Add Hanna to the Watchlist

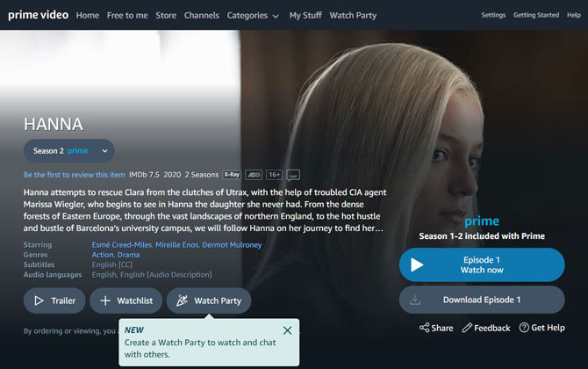[x=126, y=300]
